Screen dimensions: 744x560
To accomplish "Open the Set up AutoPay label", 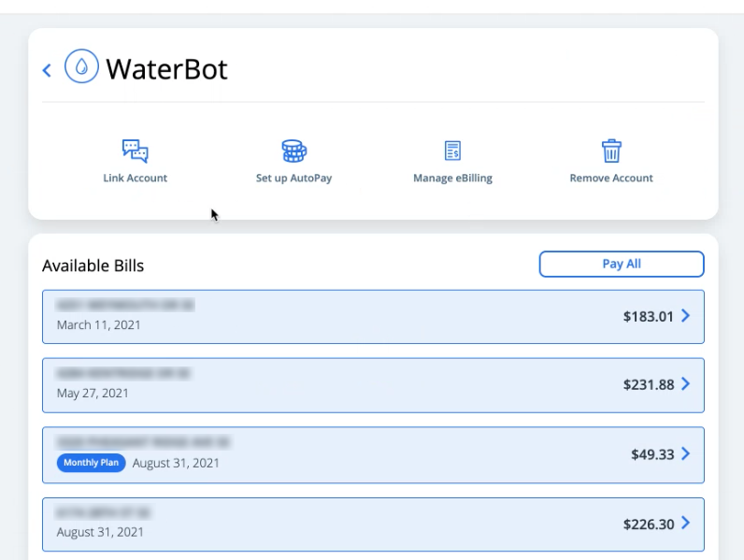I will (x=293, y=178).
